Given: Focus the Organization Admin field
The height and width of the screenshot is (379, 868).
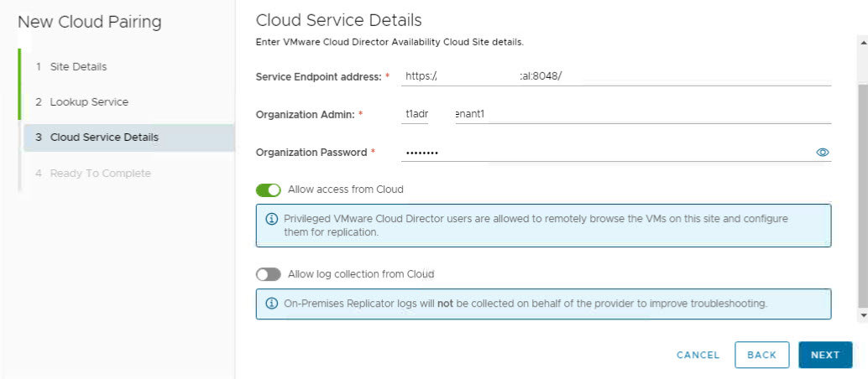Looking at the screenshot, I should (616, 114).
